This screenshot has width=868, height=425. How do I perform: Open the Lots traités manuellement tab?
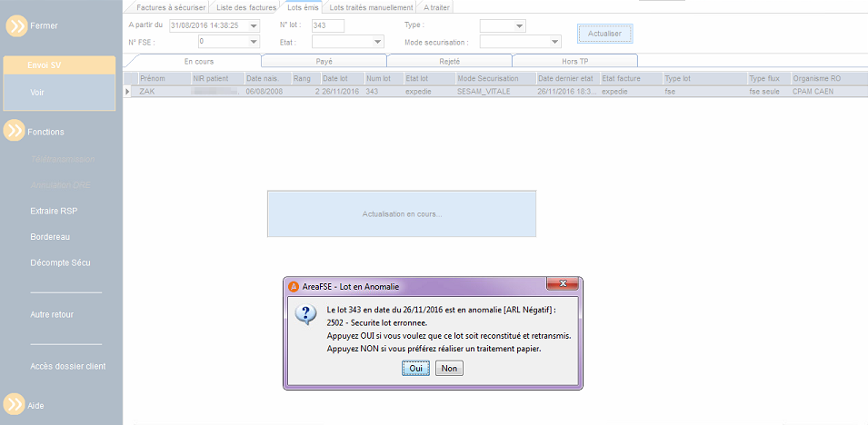point(371,8)
